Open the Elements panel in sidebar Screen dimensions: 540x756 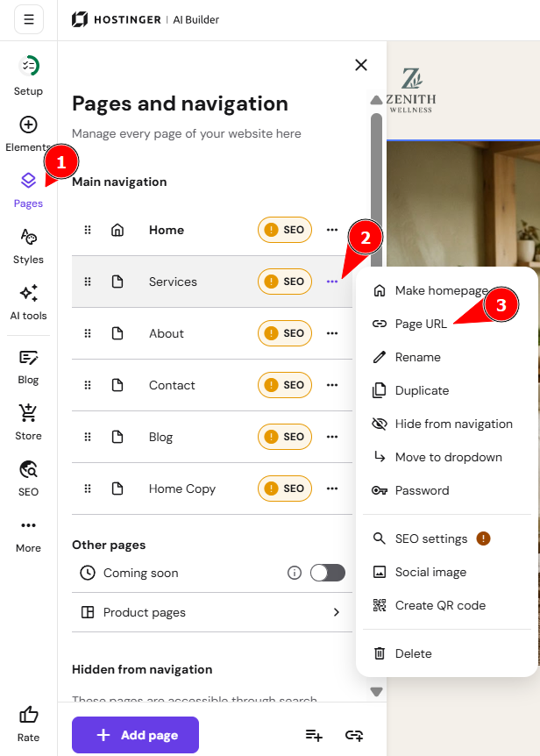pyautogui.click(x=28, y=133)
